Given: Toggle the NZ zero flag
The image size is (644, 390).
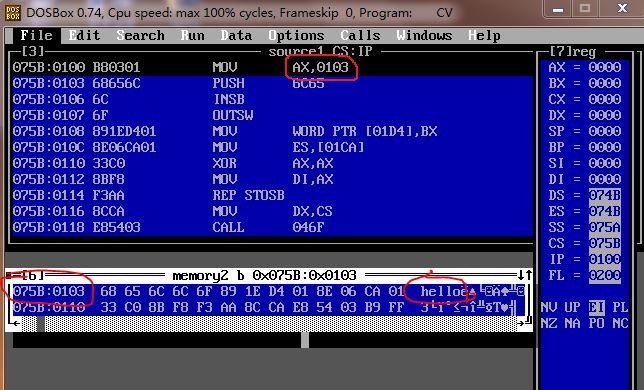Looking at the screenshot, I should [x=549, y=323].
